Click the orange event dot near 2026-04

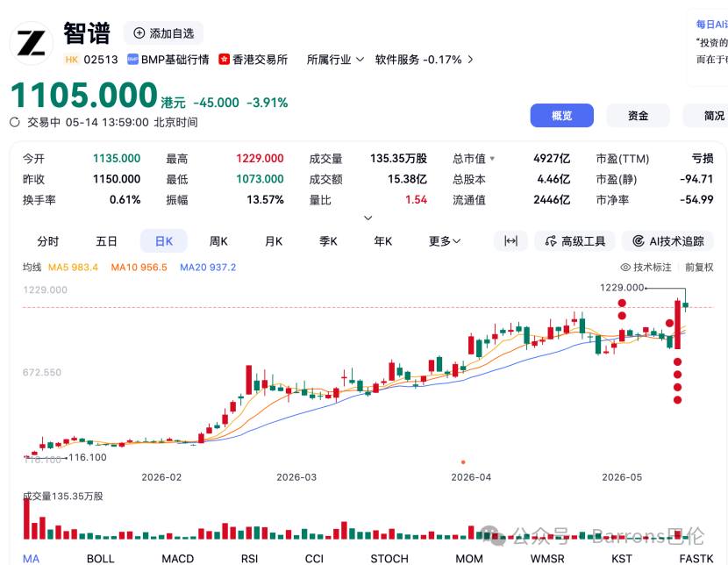[463, 462]
